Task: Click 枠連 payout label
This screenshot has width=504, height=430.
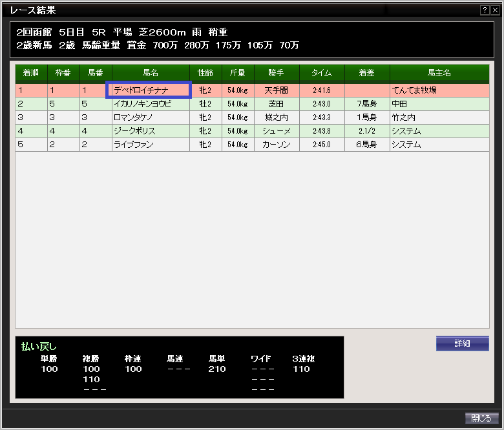Action: (x=133, y=358)
